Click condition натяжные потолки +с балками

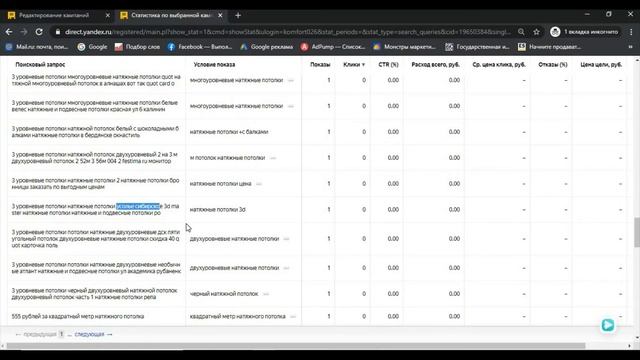pyautogui.click(x=229, y=132)
